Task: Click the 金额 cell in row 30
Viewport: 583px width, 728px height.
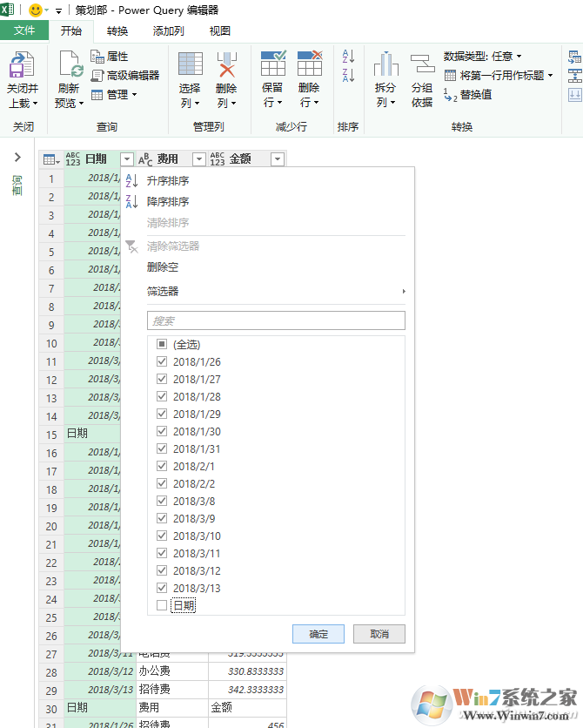Action: [x=248, y=708]
